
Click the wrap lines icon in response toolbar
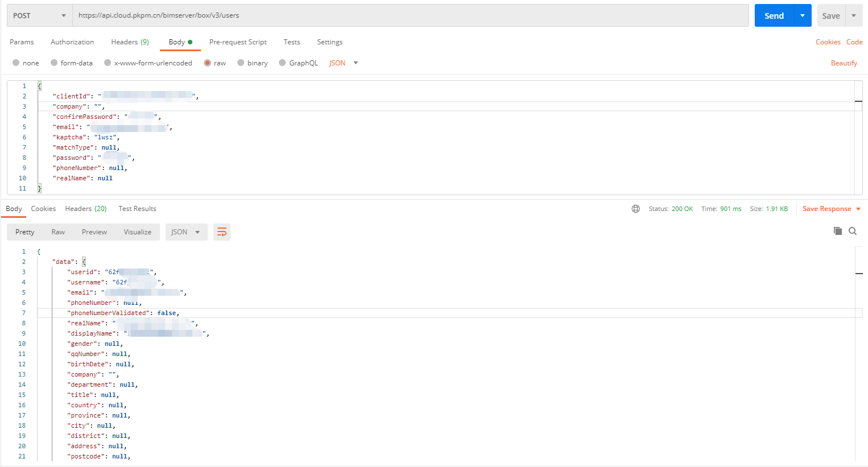pos(222,232)
